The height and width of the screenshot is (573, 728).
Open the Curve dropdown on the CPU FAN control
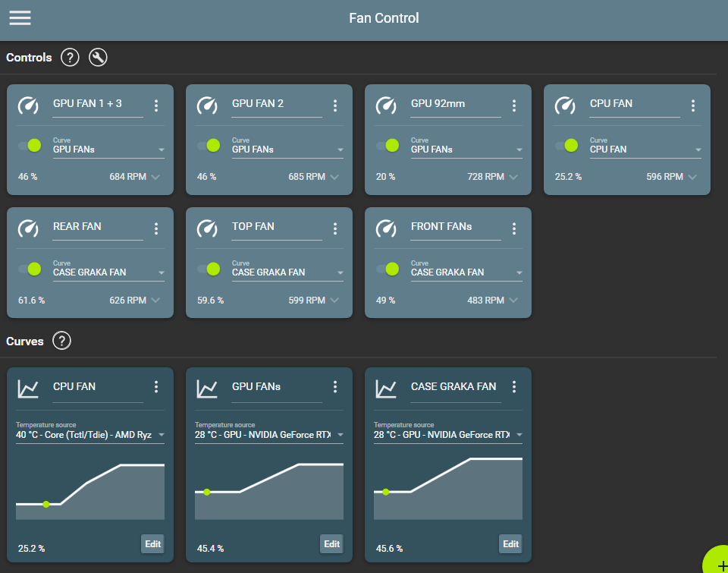click(645, 147)
